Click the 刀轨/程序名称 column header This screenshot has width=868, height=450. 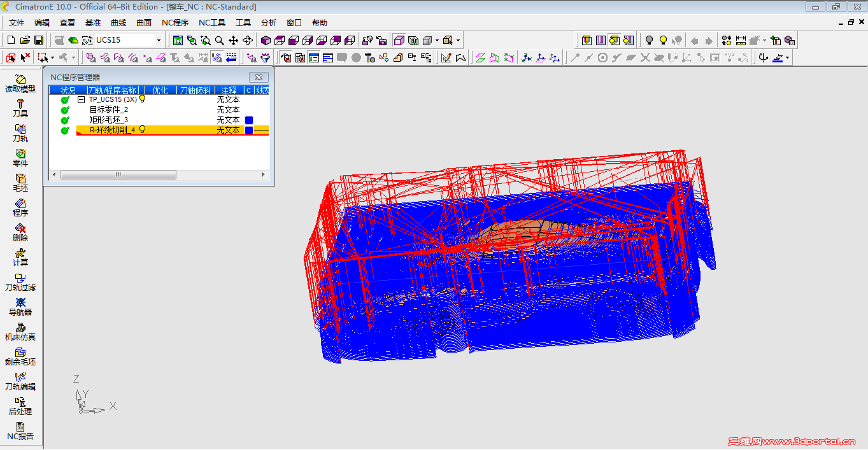(x=112, y=90)
